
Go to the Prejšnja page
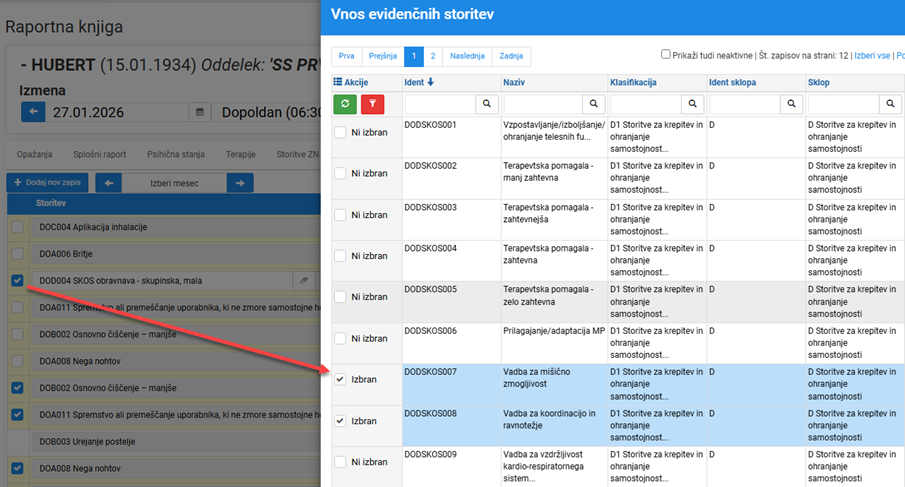(x=383, y=56)
